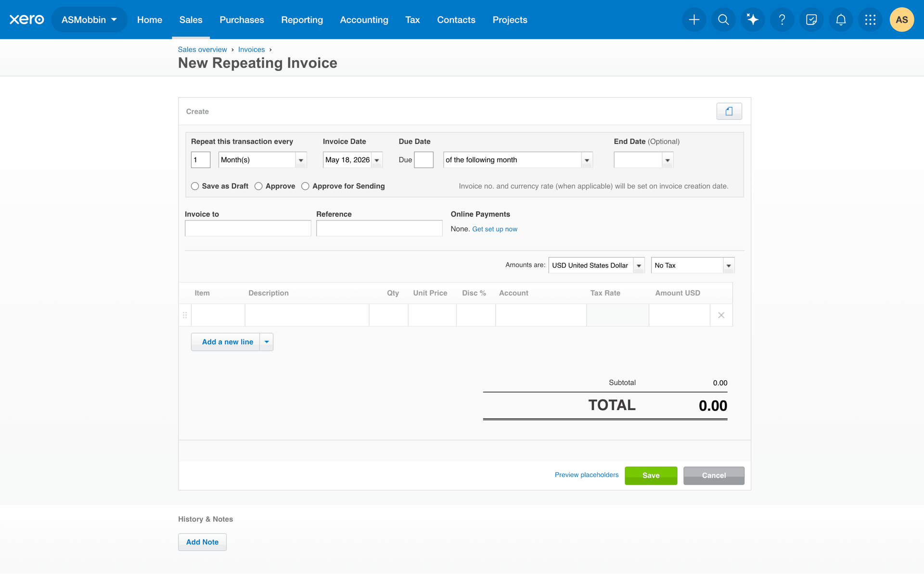Click the green Save button
Screen dimensions: 924x580
651,476
